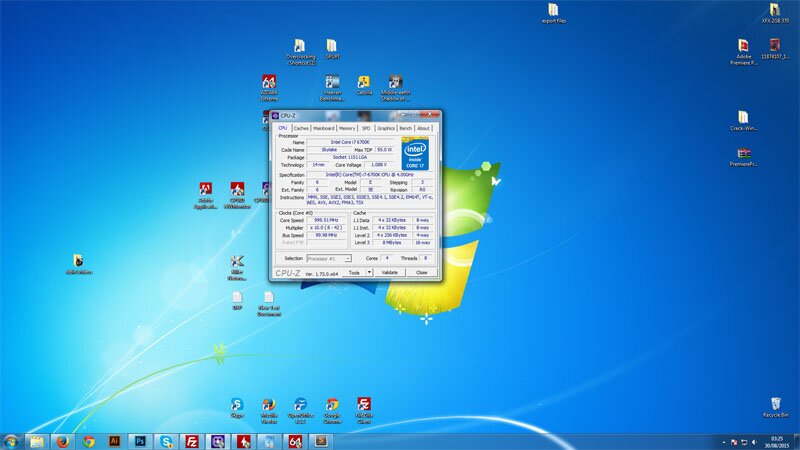The width and height of the screenshot is (800, 450).
Task: Open the export files folder on desktop
Action: 553,13
